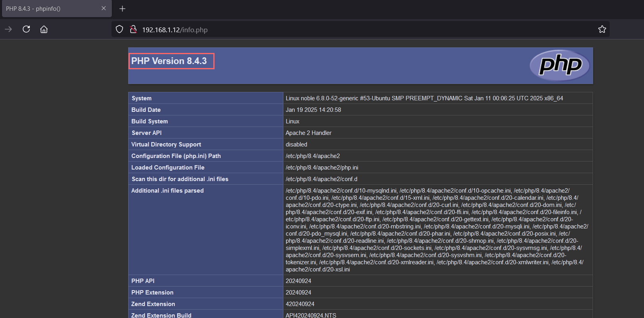Click the /etc/php/8.4/apache2/conf.d value
Viewport: 644px width, 318px height.
[322, 179]
